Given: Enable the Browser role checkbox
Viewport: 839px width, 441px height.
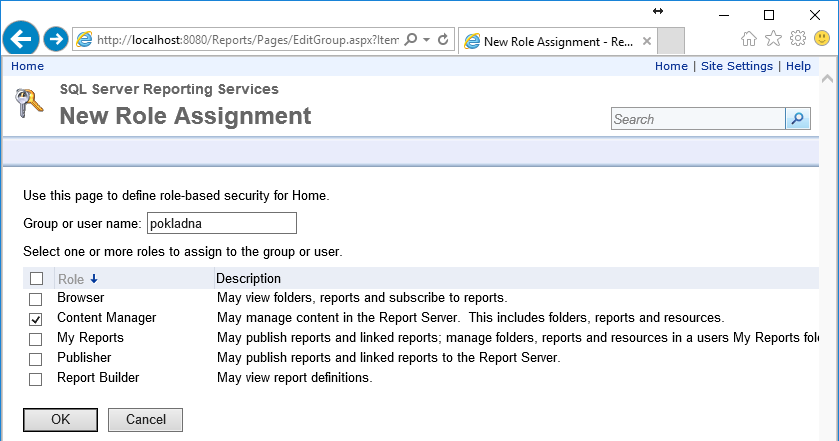Looking at the screenshot, I should point(36,299).
